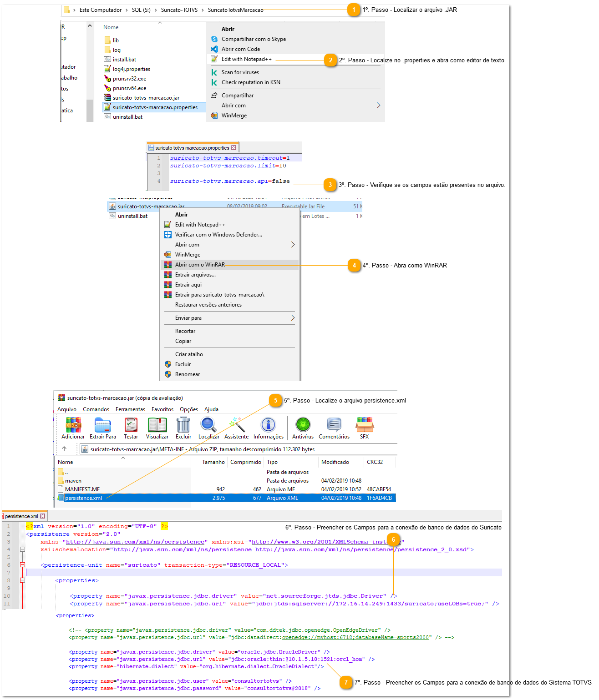The width and height of the screenshot is (599, 700).
Task: Open the Arquivo menu in WinRAR
Action: point(67,409)
